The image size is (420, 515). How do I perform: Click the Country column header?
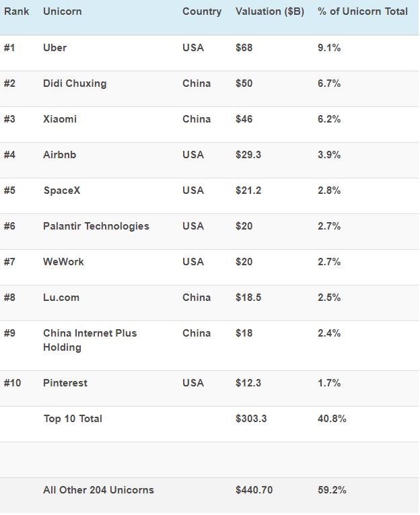tap(202, 12)
